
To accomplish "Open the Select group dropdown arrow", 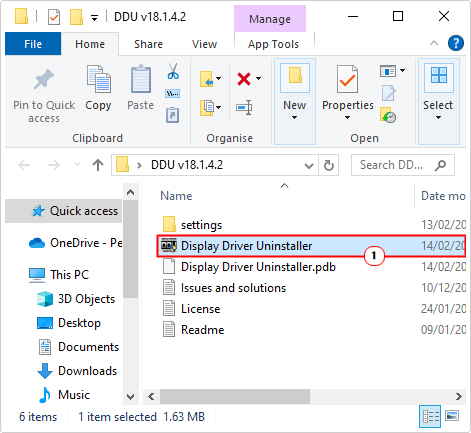I will [438, 118].
